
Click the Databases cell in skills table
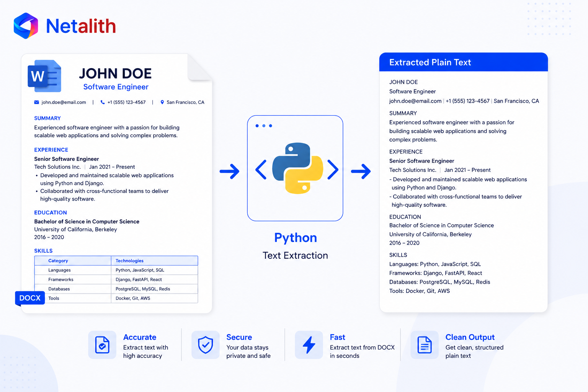[73, 289]
